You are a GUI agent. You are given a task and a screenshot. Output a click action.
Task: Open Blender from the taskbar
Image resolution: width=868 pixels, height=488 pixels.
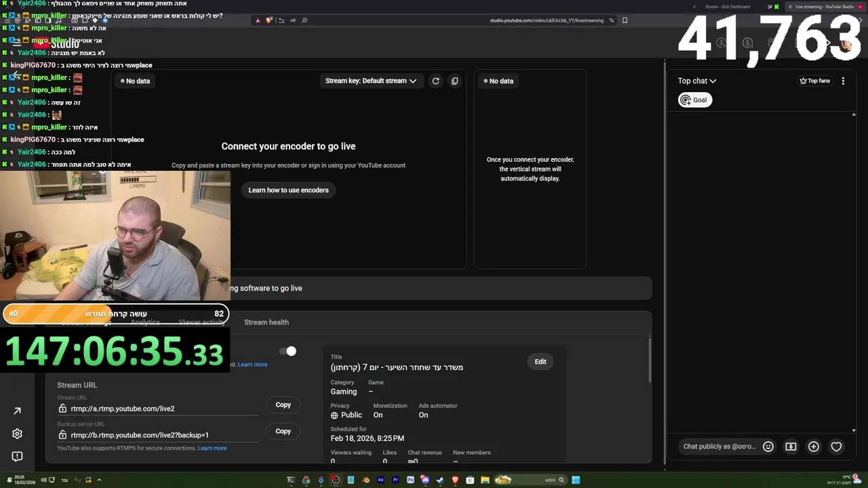coord(366,480)
